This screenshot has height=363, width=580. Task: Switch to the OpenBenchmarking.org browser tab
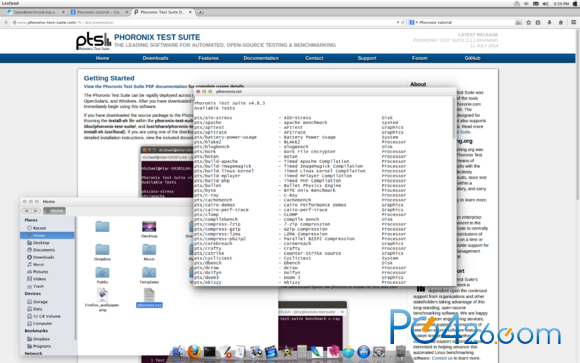click(36, 12)
